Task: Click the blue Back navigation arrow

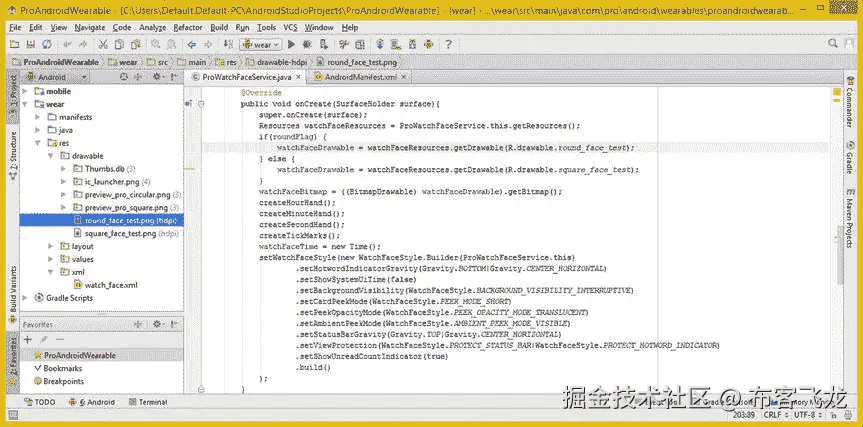Action: [x=192, y=45]
